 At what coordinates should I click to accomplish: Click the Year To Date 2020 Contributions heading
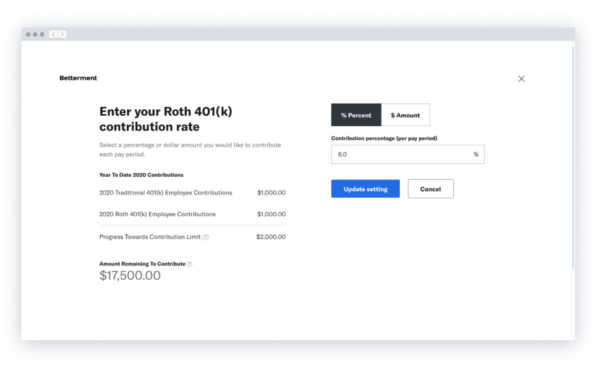click(x=141, y=175)
